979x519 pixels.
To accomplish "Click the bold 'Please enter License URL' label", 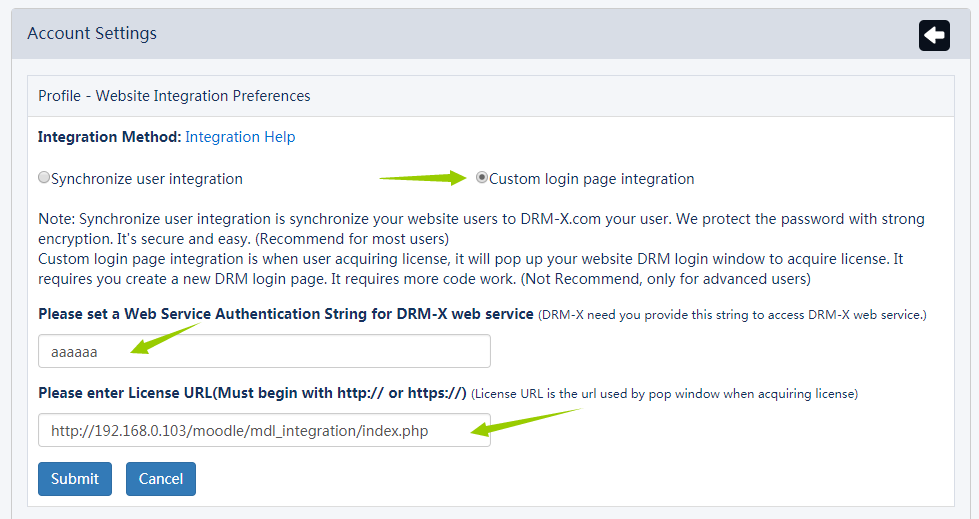I will tap(252, 393).
